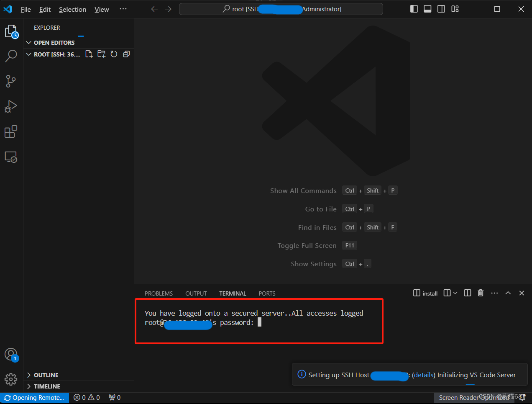Open terminal panel more actions menu

(x=494, y=293)
